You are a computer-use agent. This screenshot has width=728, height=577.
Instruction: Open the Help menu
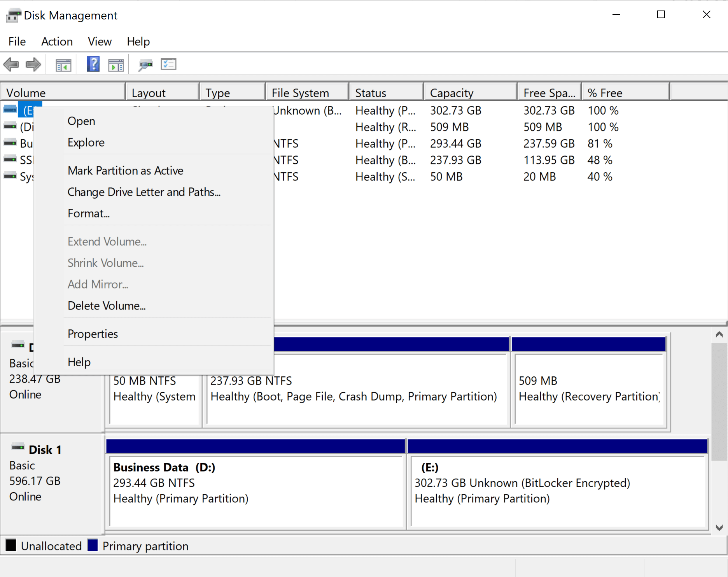coord(138,42)
